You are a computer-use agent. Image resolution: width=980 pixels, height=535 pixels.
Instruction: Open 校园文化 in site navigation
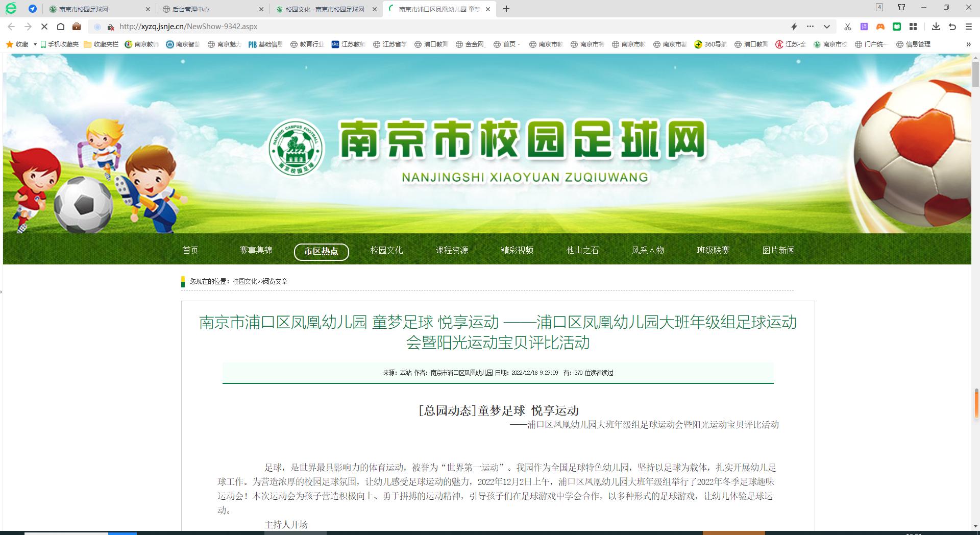[386, 251]
